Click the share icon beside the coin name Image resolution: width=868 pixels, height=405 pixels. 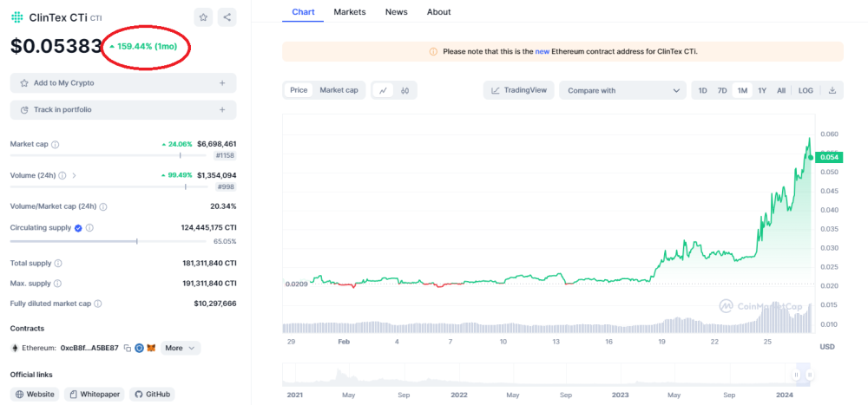(226, 16)
